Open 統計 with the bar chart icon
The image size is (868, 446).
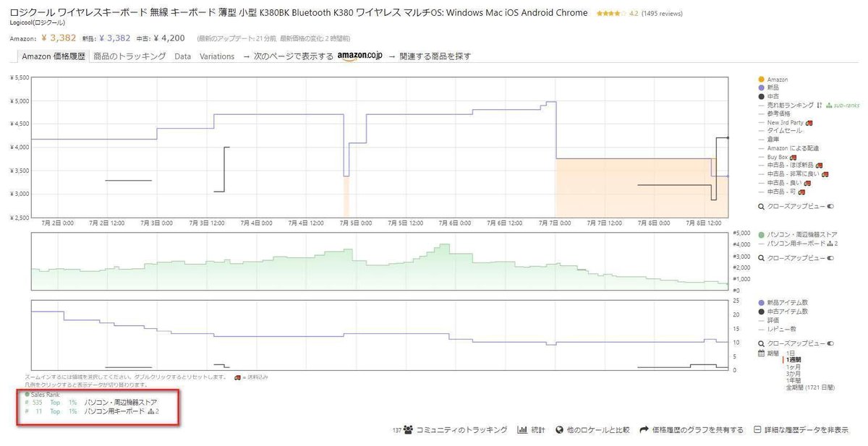(532, 429)
